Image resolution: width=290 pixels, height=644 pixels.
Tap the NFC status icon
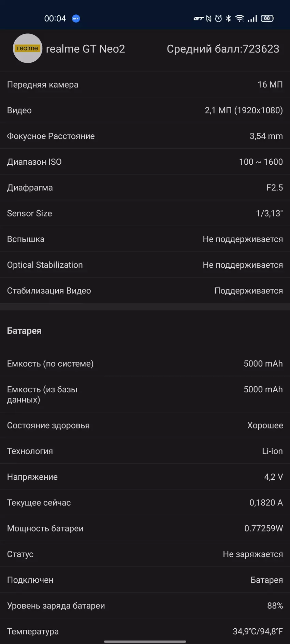[209, 19]
